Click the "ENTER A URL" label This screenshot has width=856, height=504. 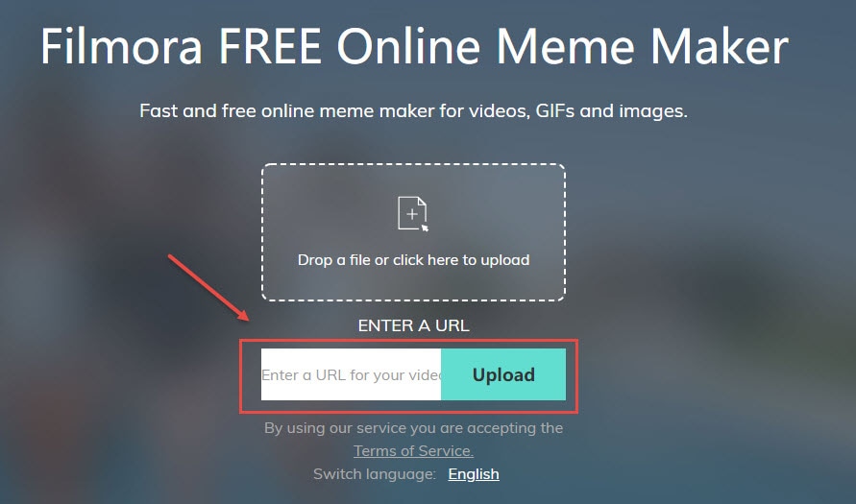(413, 325)
